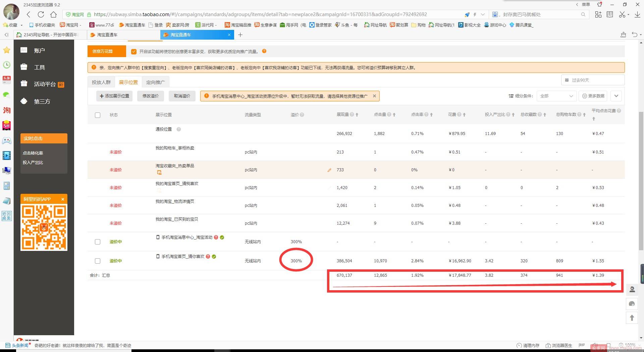
Task: Click the rocket speed-up icon in address bar
Action: tap(467, 14)
